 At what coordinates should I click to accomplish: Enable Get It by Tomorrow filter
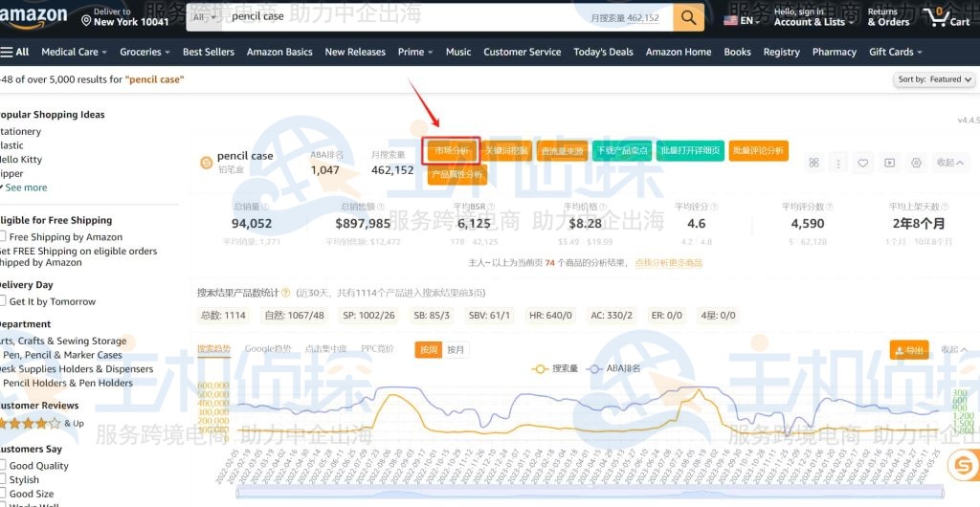(x=3, y=301)
